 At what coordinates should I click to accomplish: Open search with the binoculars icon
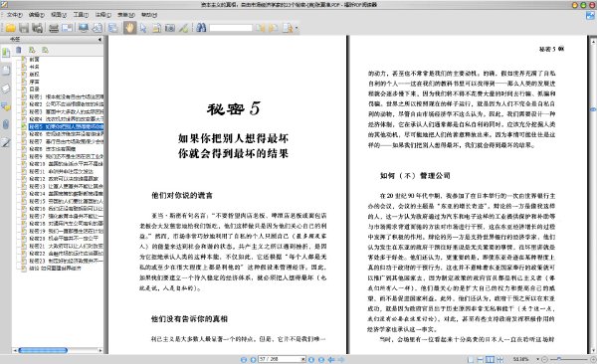click(x=201, y=28)
